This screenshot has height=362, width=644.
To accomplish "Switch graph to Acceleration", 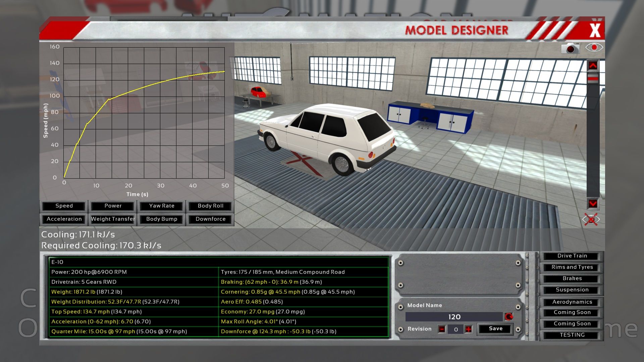I will pyautogui.click(x=64, y=219).
